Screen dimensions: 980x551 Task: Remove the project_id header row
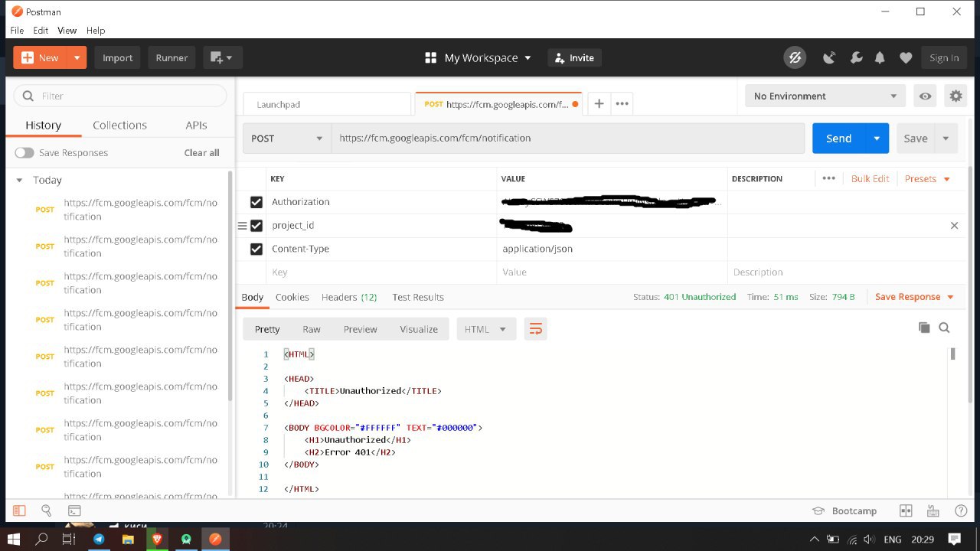click(954, 225)
